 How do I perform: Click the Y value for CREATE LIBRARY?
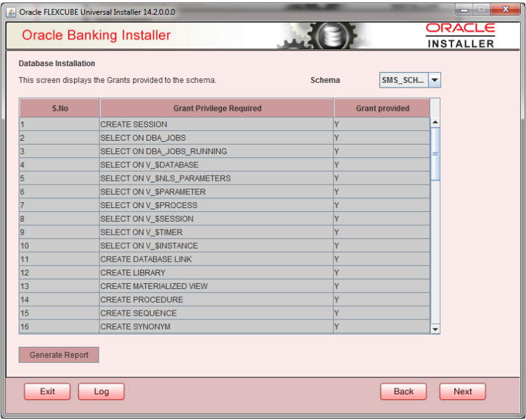382,272
